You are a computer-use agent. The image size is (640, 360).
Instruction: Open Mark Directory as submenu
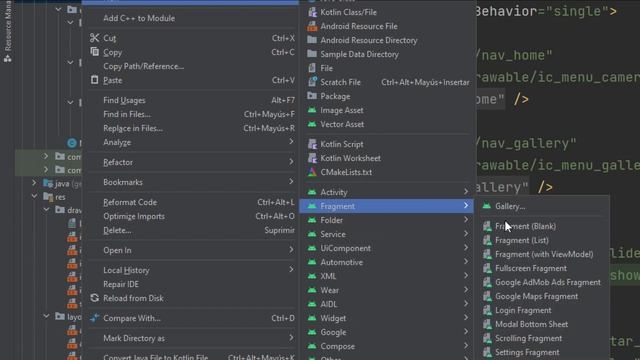click(191, 338)
